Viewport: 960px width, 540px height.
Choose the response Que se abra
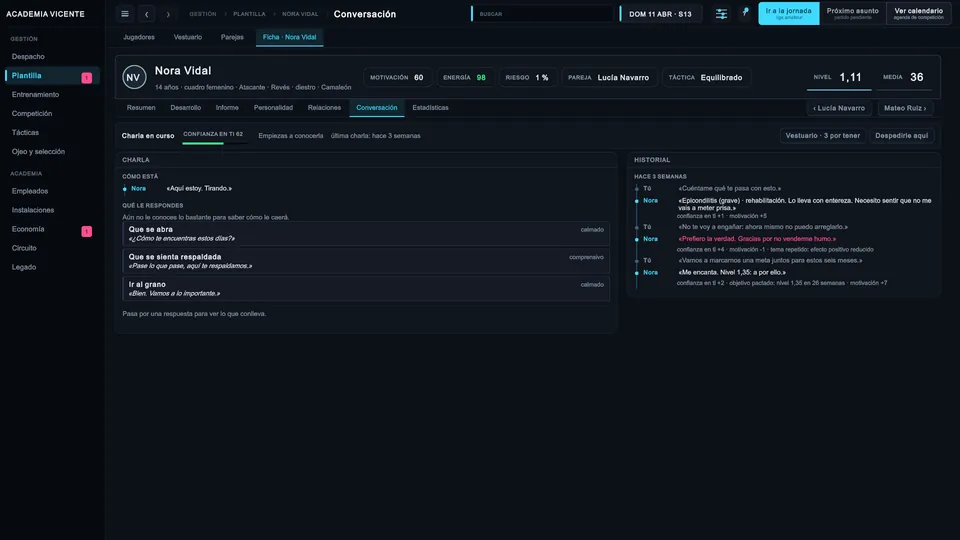(366, 234)
